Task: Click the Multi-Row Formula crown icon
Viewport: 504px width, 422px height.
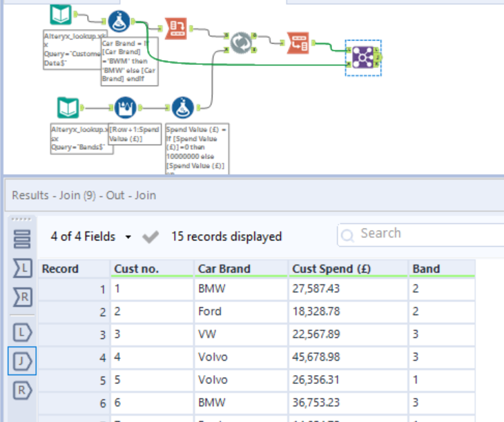Action: tap(125, 108)
